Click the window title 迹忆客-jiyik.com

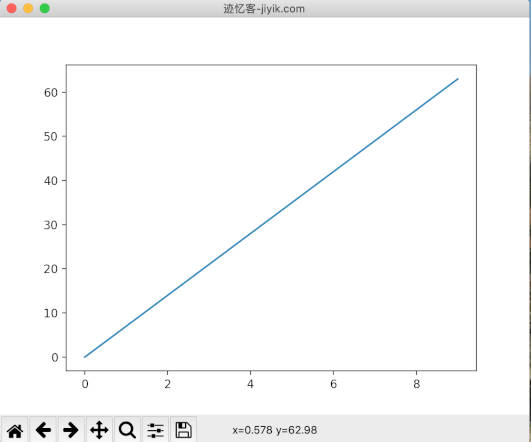(x=264, y=8)
